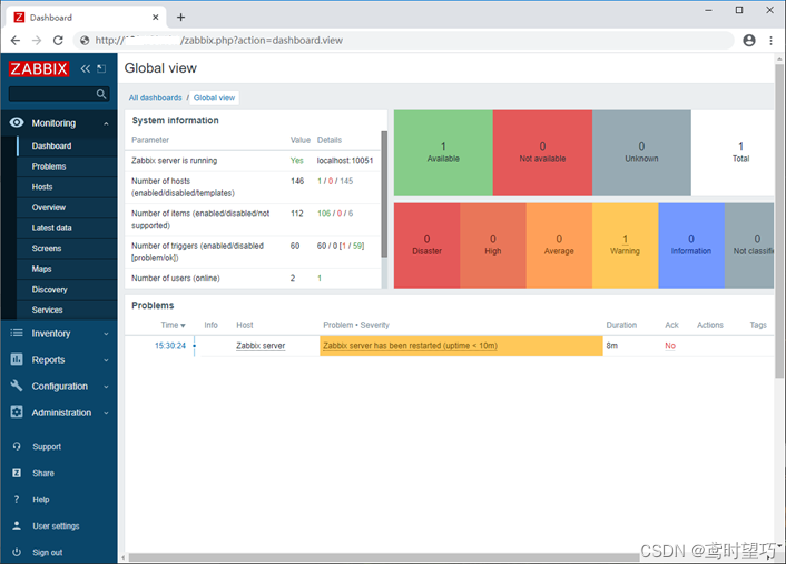791x569 pixels.
Task: Click the Share Z icon
Action: (16, 473)
